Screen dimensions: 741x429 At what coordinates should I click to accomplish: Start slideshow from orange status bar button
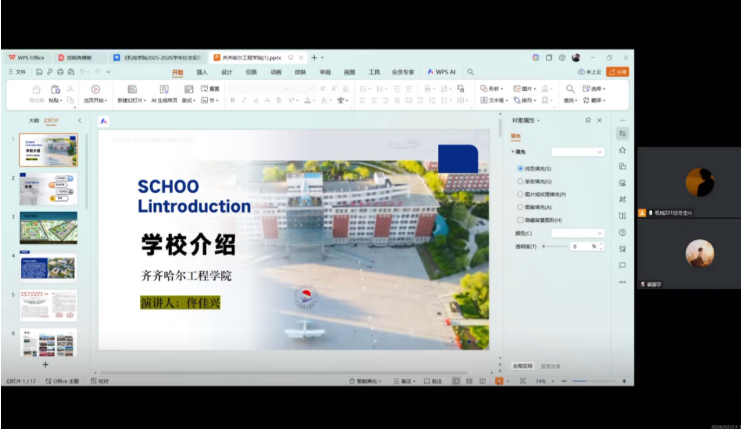coord(499,381)
